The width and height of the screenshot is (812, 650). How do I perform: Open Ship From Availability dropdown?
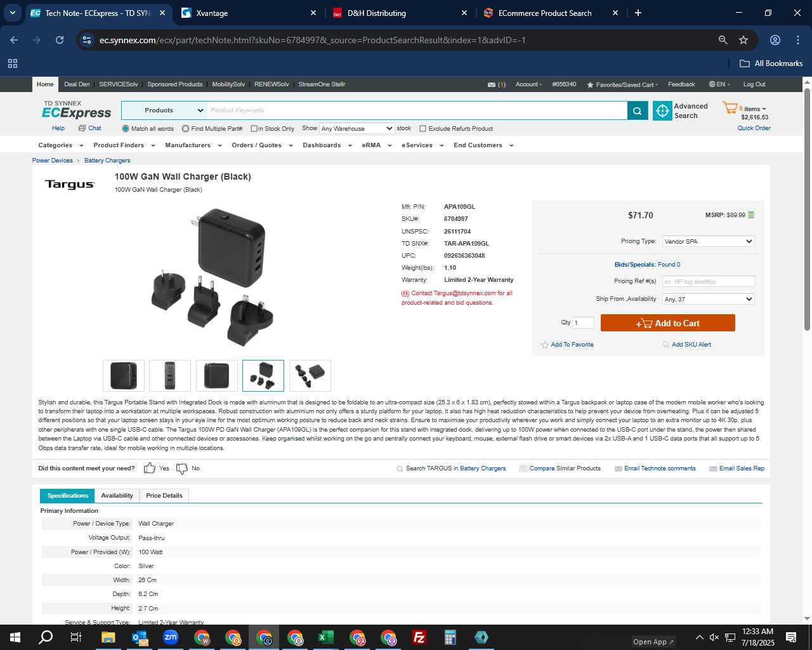pyautogui.click(x=708, y=299)
